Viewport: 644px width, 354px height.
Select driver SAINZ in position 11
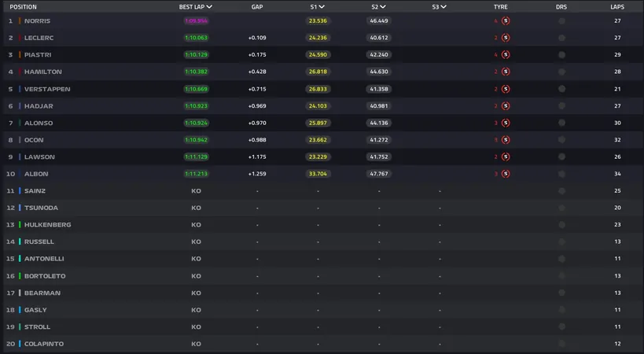click(x=35, y=191)
